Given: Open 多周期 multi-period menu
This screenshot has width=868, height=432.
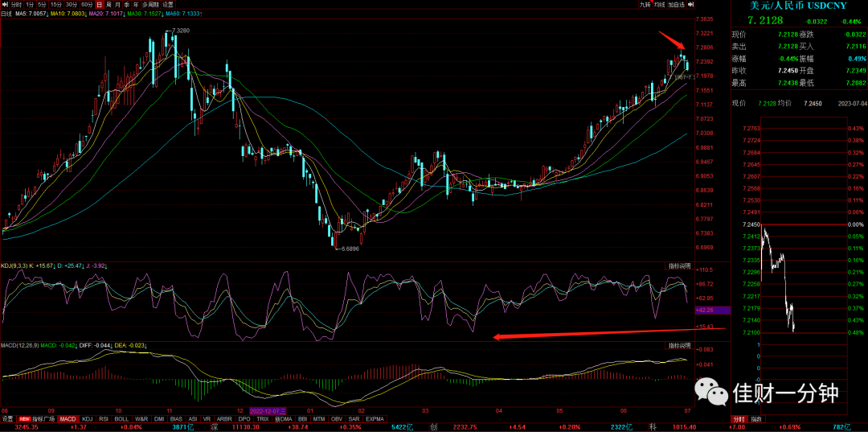Looking at the screenshot, I should (150, 5).
